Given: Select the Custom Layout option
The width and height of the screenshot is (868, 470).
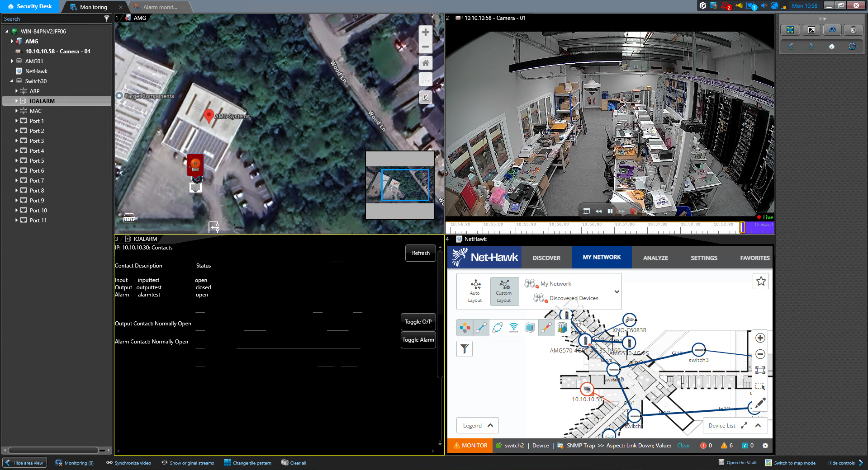Looking at the screenshot, I should (x=504, y=290).
